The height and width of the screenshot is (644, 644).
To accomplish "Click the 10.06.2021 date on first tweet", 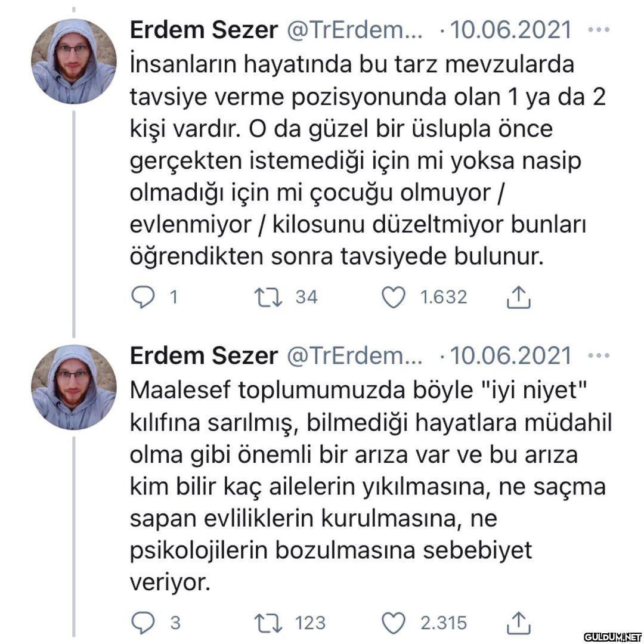I will click(x=512, y=30).
